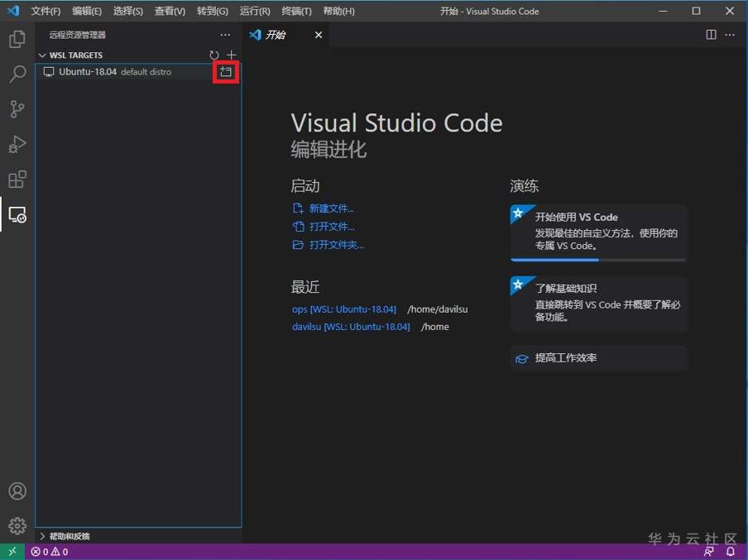
Task: Open the 编辑(E) menu
Action: point(87,11)
